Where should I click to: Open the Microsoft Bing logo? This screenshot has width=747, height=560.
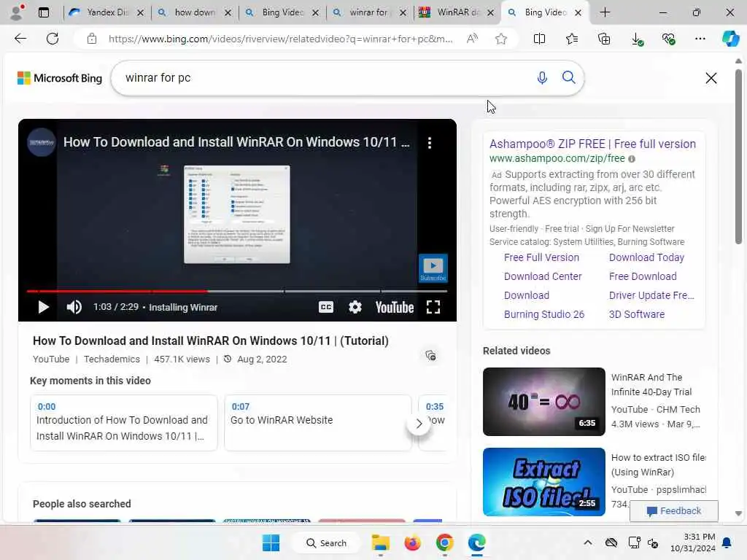tap(60, 78)
